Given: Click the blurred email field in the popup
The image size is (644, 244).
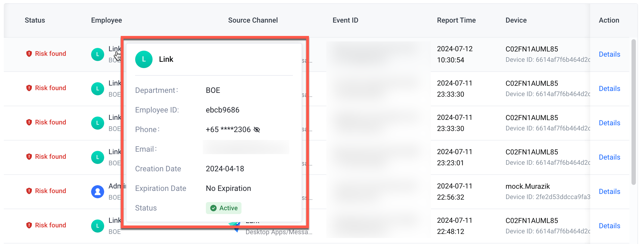Looking at the screenshot, I should [x=246, y=147].
